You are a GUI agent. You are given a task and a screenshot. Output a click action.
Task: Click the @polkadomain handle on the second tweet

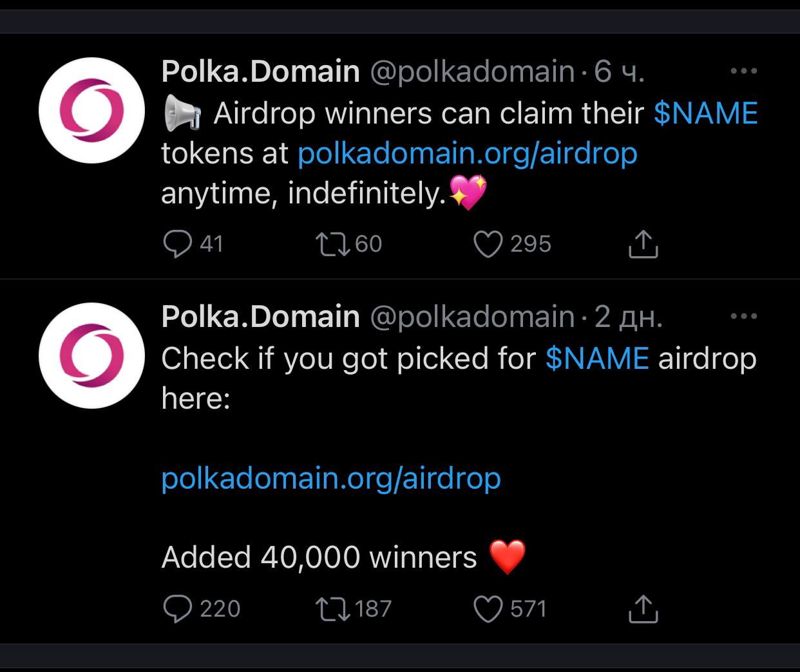tap(471, 316)
